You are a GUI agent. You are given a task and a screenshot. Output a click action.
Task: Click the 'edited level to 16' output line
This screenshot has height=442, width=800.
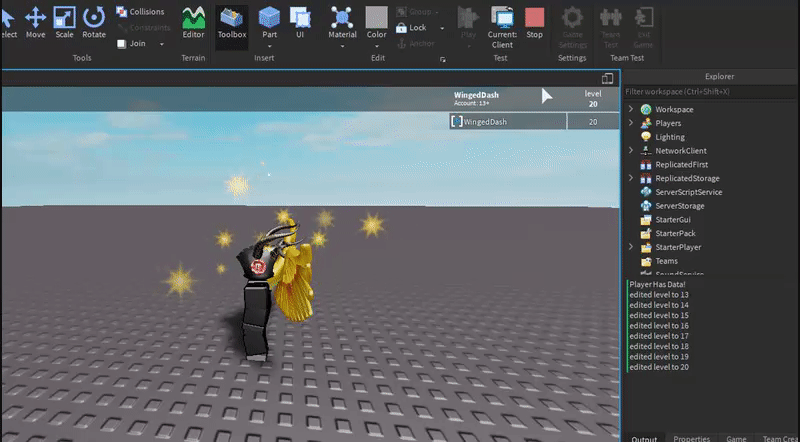tap(659, 326)
